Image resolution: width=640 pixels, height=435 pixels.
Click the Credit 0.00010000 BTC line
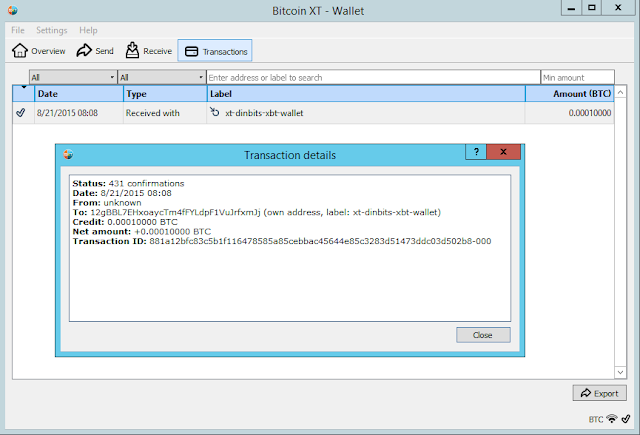[125, 222]
